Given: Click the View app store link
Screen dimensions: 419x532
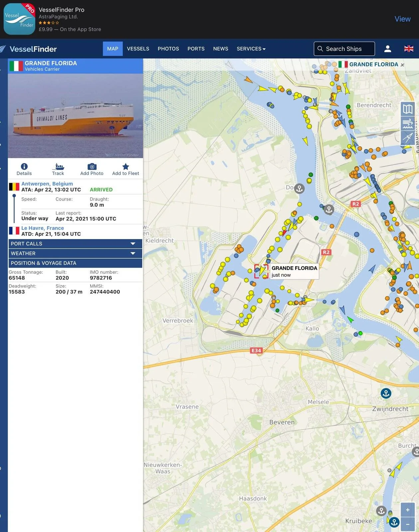Looking at the screenshot, I should pos(402,19).
